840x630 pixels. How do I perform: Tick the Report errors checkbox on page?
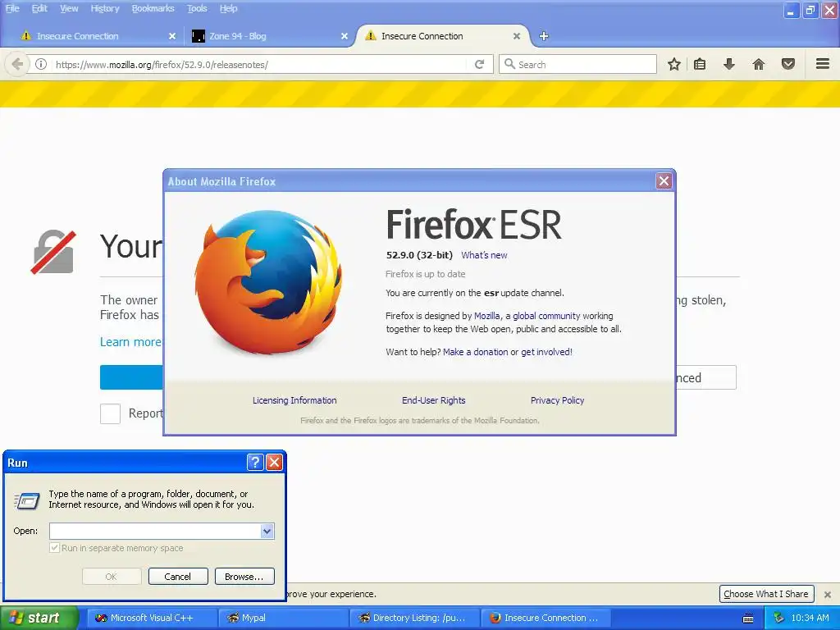110,413
